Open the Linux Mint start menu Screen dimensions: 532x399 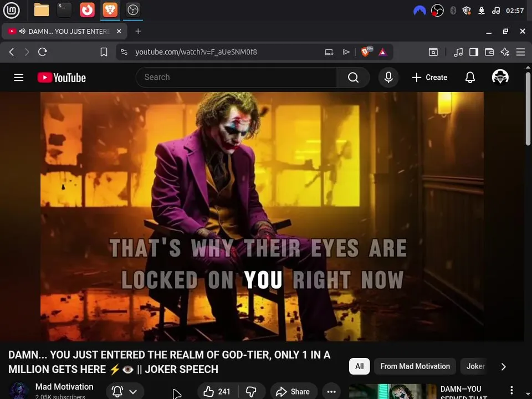coord(11,10)
